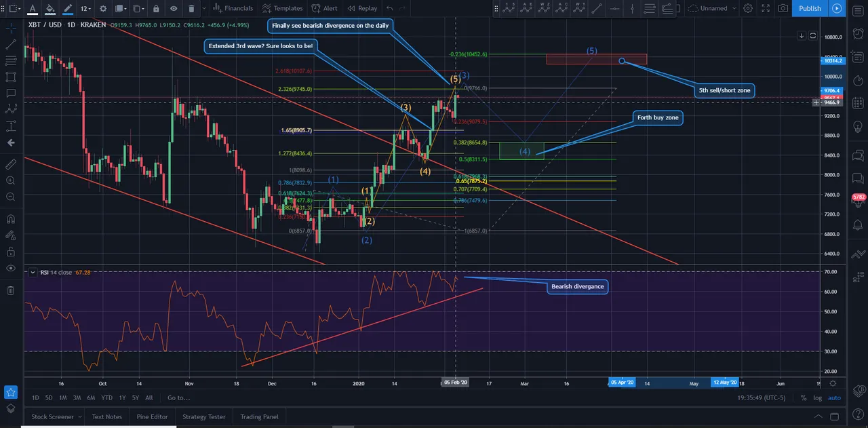
Task: Take a snapshot with the camera icon
Action: click(783, 9)
